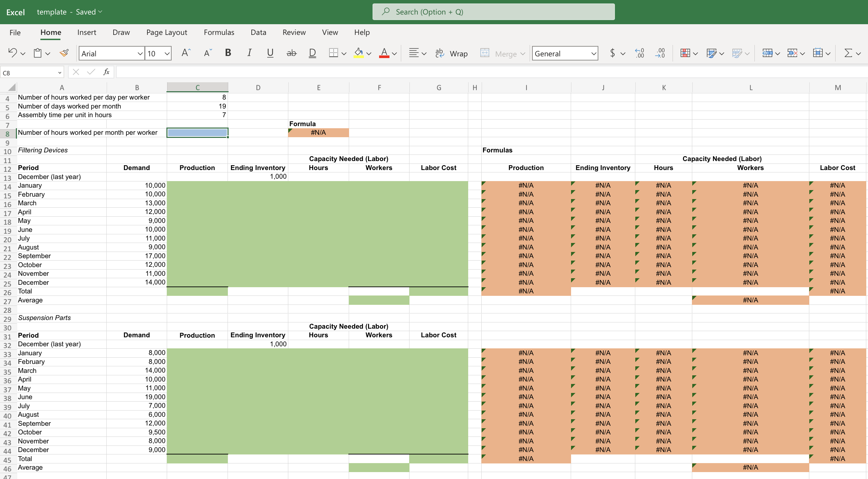Select the #N/A cell under Formula heading

pyautogui.click(x=318, y=133)
